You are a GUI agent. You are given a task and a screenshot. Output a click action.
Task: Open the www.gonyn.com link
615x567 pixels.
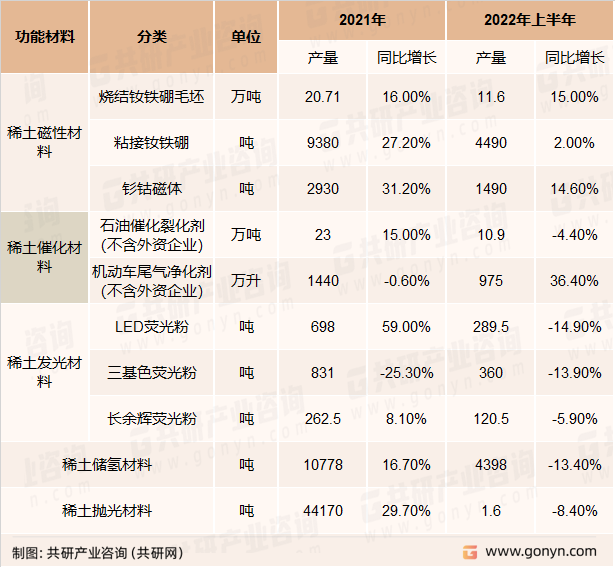click(541, 552)
